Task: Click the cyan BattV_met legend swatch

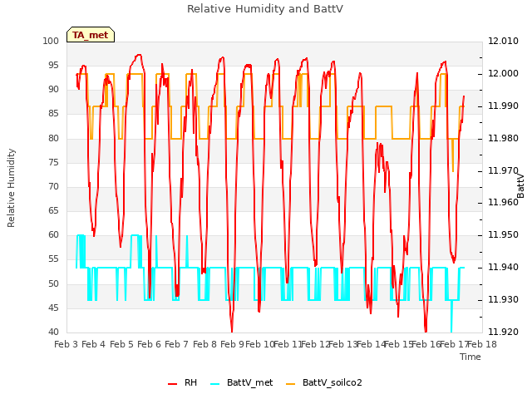Action: (214, 384)
